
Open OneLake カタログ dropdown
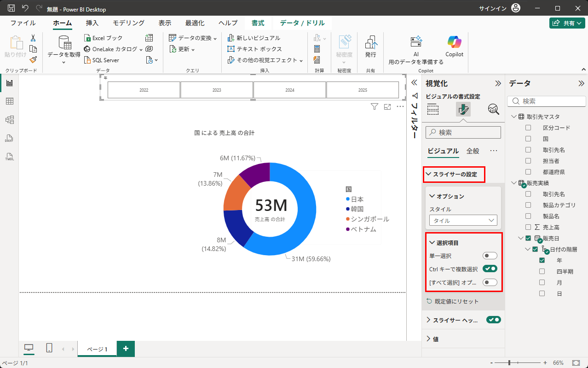tap(113, 49)
